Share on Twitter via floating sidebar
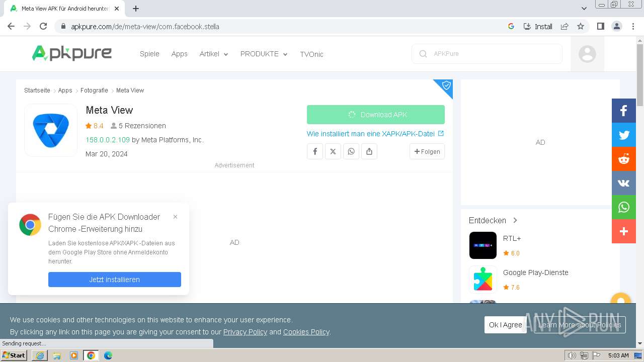 coord(624,135)
